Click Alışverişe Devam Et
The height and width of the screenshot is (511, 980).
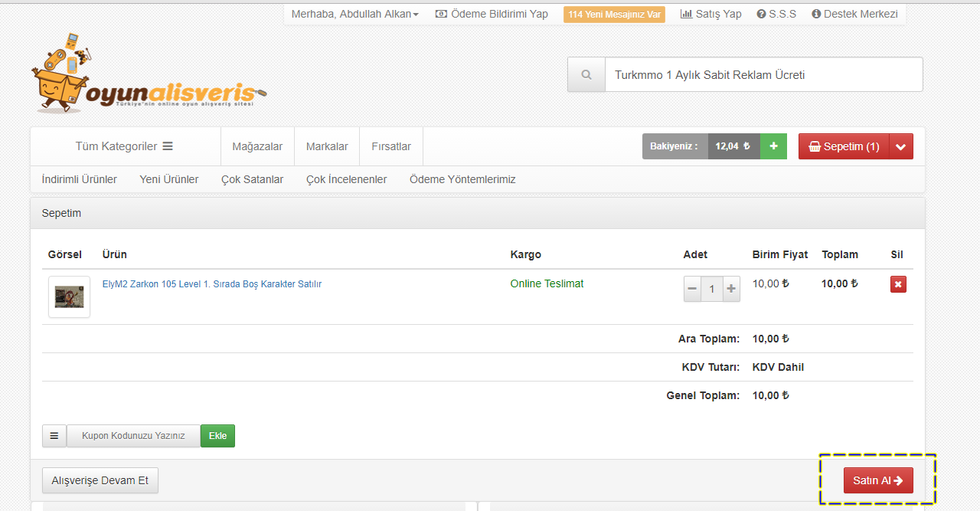(100, 481)
